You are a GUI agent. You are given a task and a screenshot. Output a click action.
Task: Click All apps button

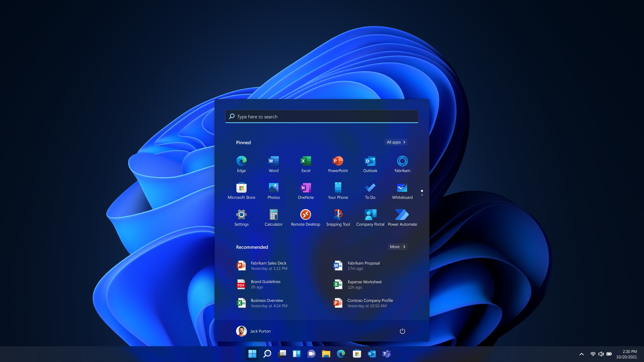[x=395, y=142]
